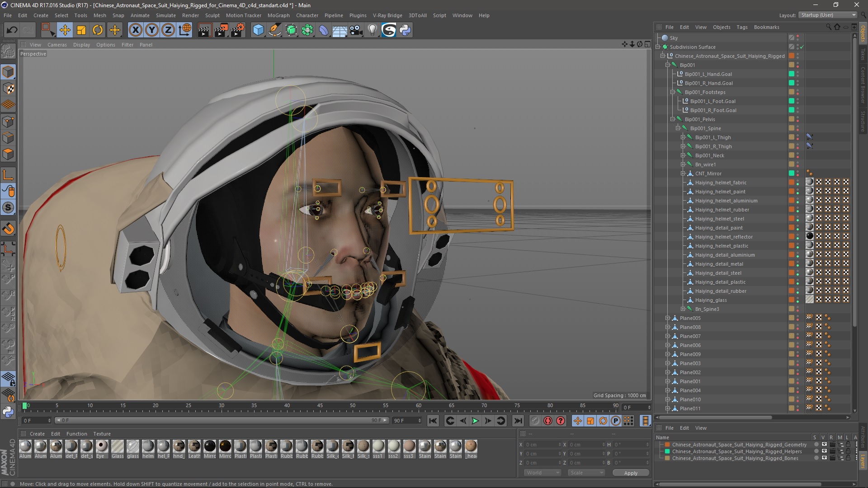Viewport: 868px width, 488px height.
Task: Open the Character menu
Action: [x=307, y=15]
